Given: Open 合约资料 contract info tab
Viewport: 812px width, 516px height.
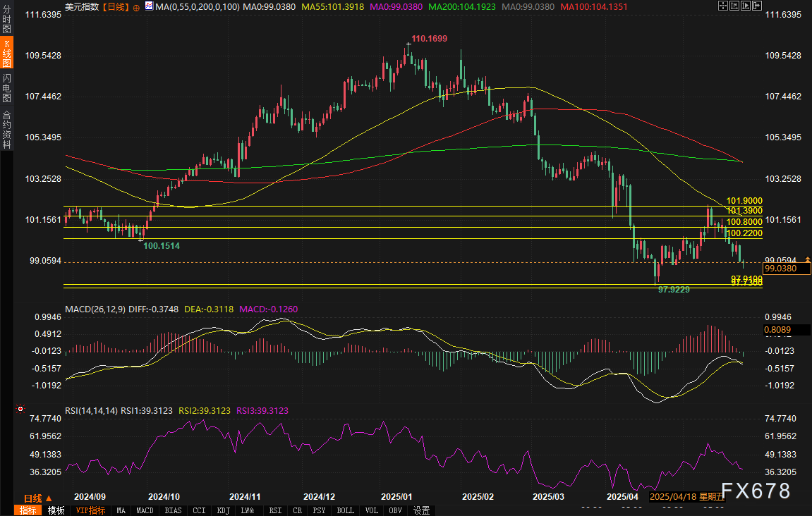Looking at the screenshot, I should [x=6, y=129].
